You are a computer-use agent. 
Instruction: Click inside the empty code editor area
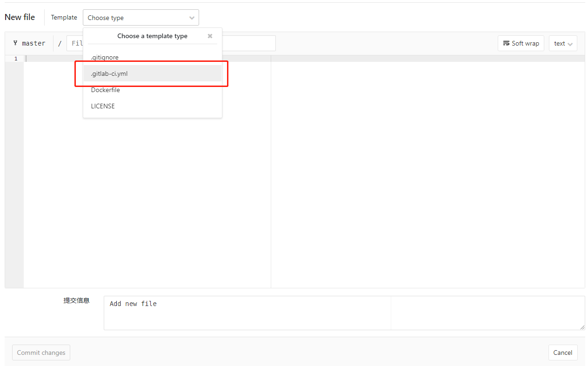[140, 186]
